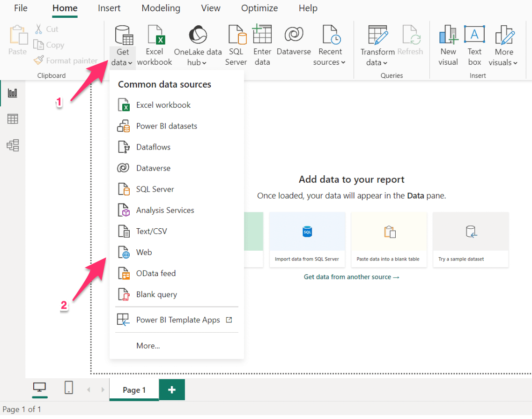Viewport: 532px width, 419px height.
Task: Switch to Report view in sidebar
Action: click(13, 93)
